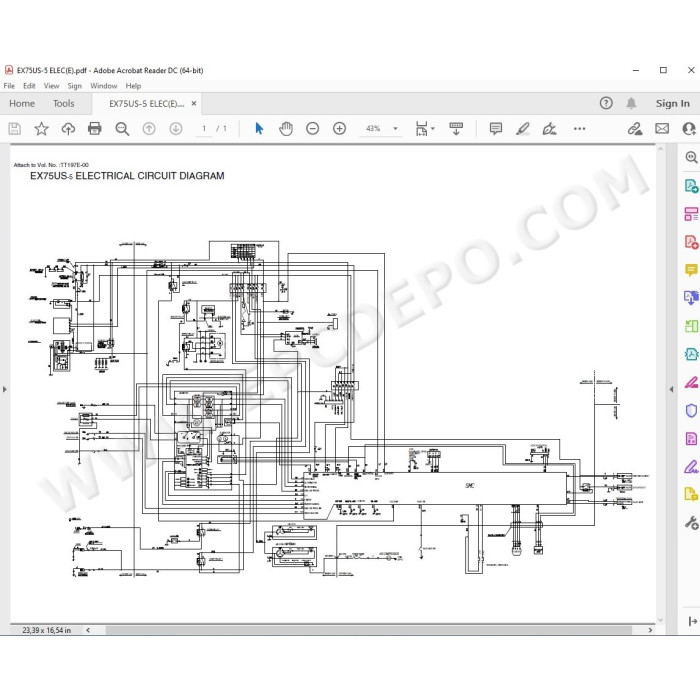Click the page size 23,39 x 16,54 in

pos(46,630)
